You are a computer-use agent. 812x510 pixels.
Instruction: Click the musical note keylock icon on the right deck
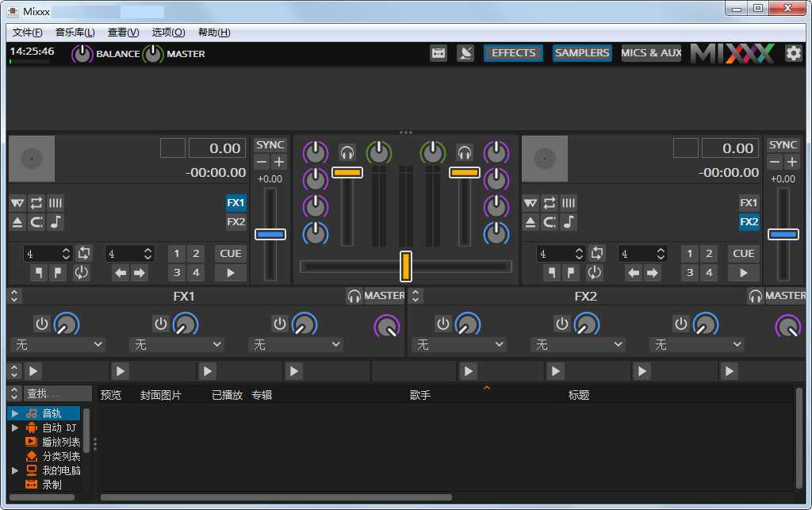pyautogui.click(x=569, y=223)
